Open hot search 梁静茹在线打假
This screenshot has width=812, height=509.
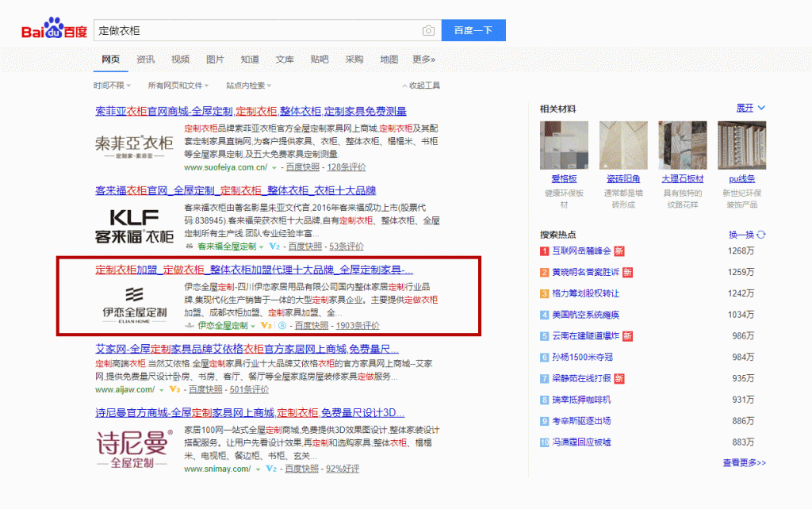pyautogui.click(x=581, y=378)
